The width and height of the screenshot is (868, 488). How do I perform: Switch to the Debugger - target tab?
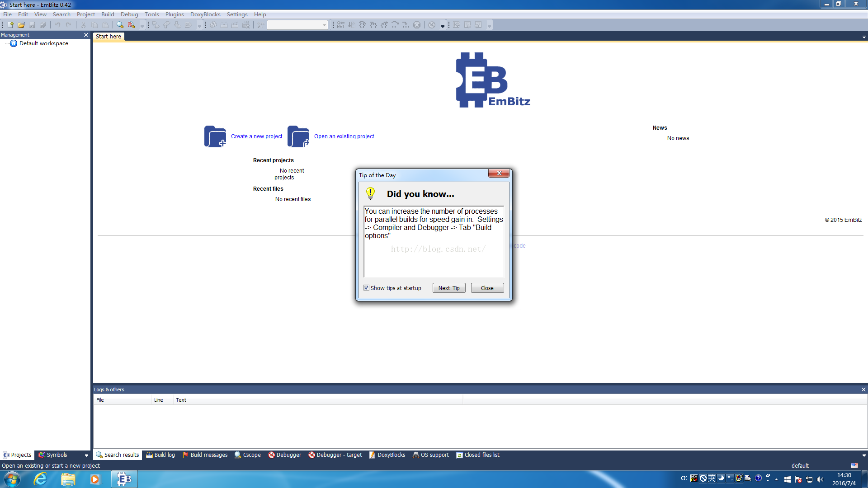(335, 455)
